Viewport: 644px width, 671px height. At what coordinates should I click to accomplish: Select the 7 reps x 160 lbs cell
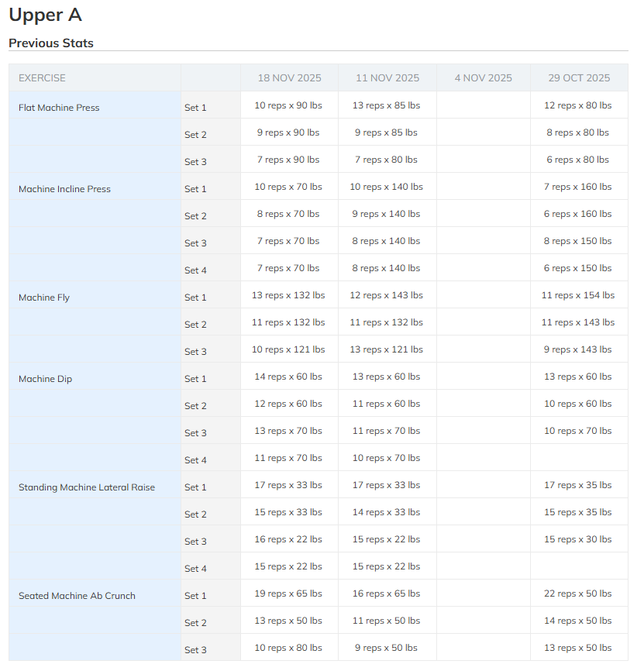tap(577, 187)
